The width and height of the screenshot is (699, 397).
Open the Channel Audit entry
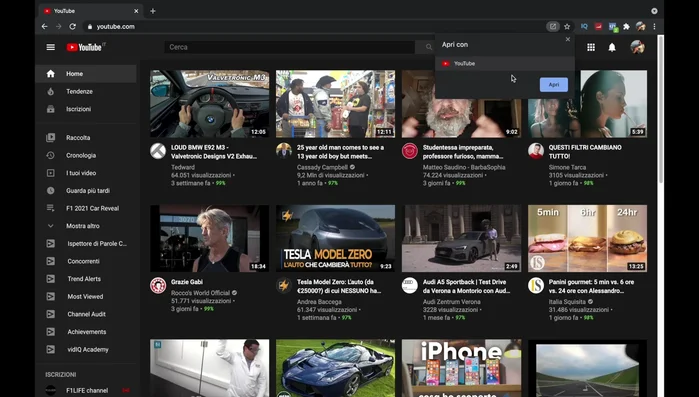click(86, 314)
